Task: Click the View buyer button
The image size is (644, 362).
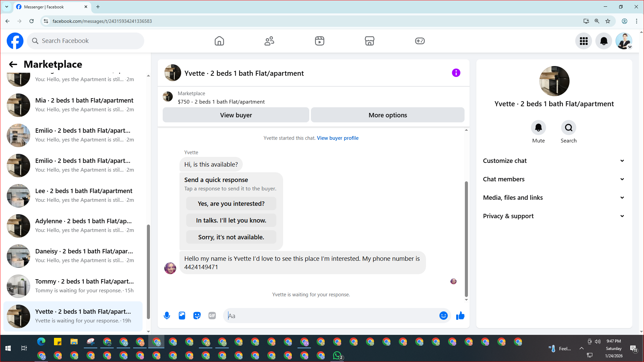Action: pos(236,115)
